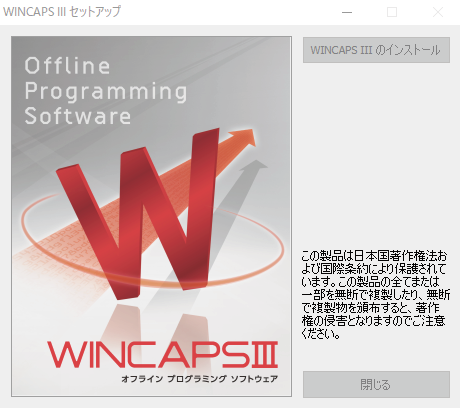The height and width of the screenshot is (408, 460).
Task: Click オフライン プログラミング ソフトウェア subtitle
Action: pyautogui.click(x=199, y=379)
